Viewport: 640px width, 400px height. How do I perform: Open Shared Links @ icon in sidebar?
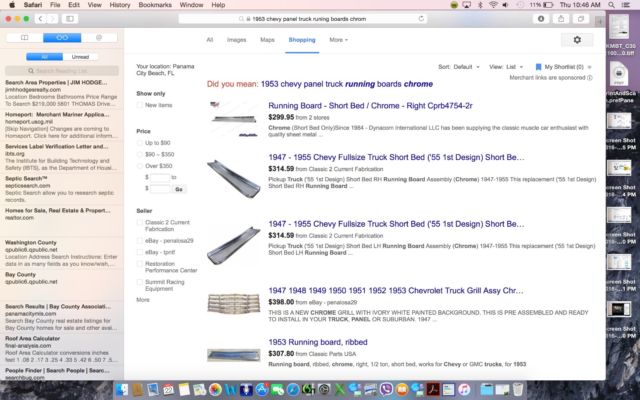pyautogui.click(x=99, y=38)
